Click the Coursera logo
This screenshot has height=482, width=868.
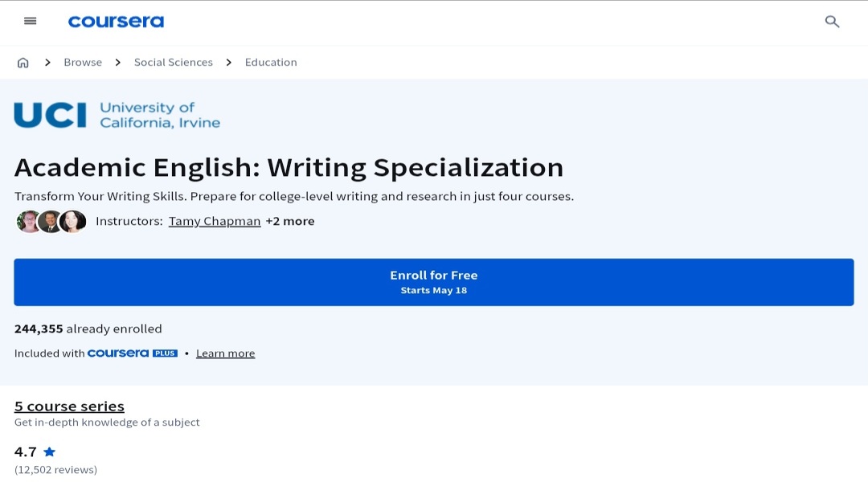pos(116,22)
